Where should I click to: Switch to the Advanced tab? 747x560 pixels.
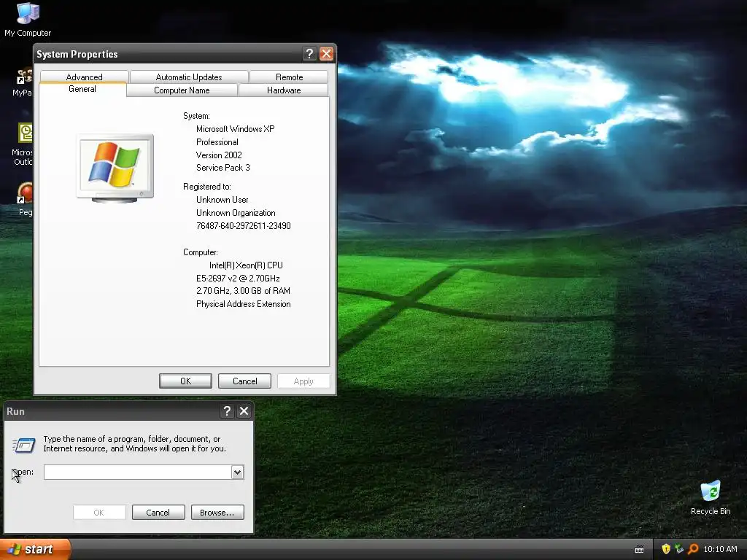click(x=85, y=77)
